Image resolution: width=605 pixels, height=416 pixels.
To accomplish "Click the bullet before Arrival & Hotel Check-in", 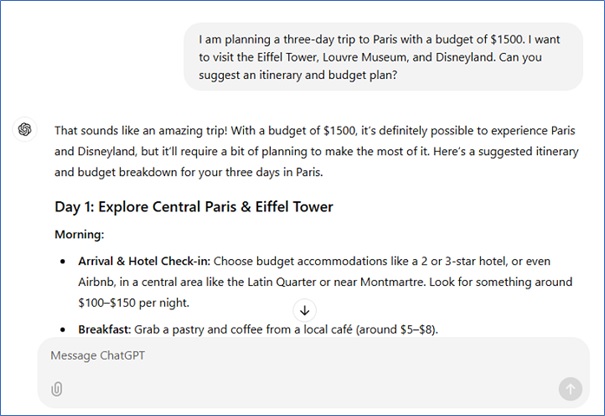I will (64, 261).
